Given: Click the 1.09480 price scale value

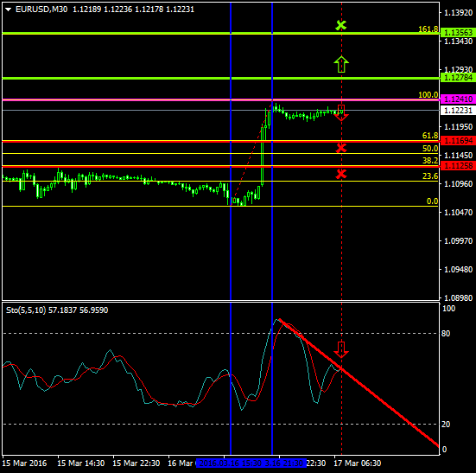Looking at the screenshot, I should click(x=459, y=270).
